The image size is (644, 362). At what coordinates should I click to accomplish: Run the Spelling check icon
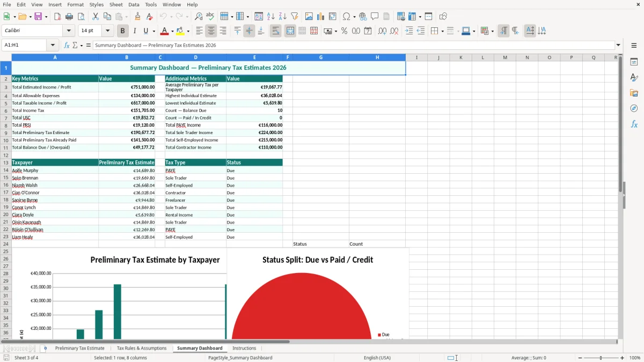click(210, 17)
